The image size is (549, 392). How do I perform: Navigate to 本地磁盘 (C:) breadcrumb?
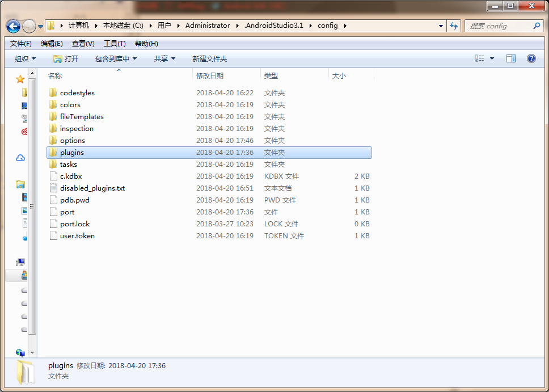[123, 26]
